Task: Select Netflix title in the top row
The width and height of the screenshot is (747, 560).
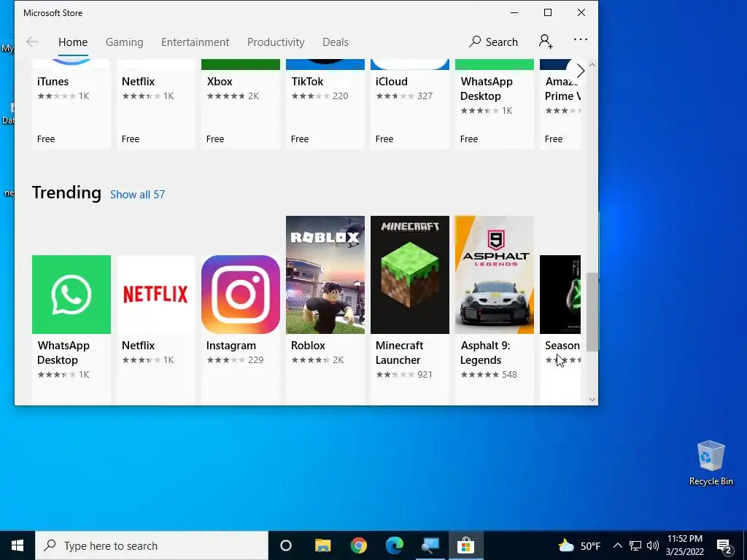Action: pos(138,82)
